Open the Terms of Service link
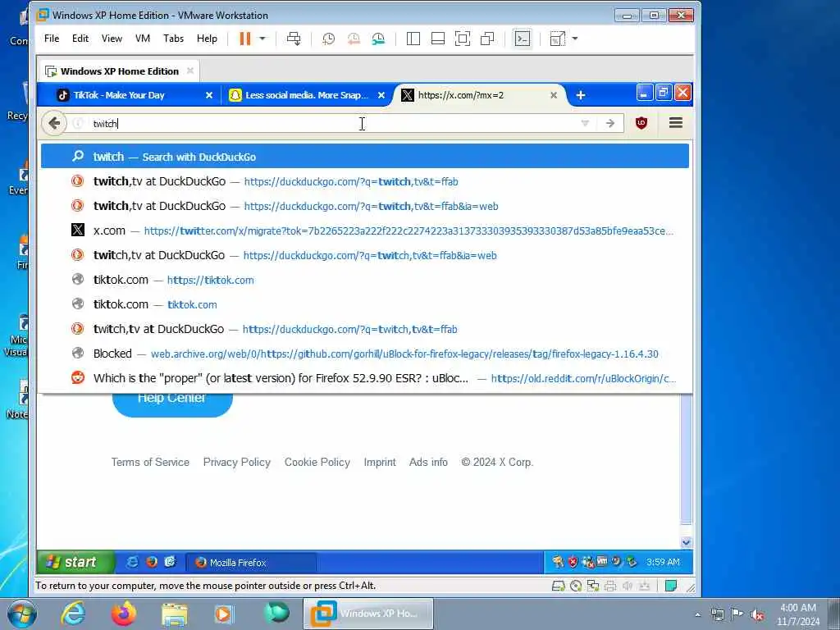 click(x=150, y=463)
